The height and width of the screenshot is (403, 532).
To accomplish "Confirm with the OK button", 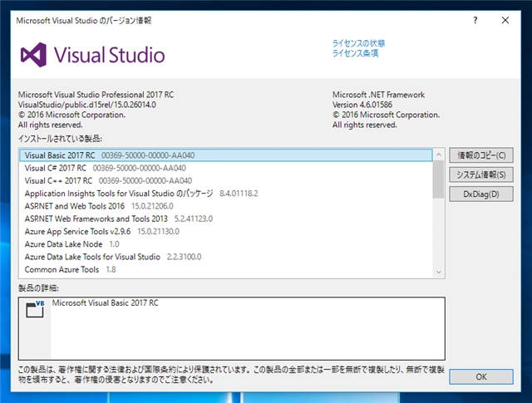I will click(481, 376).
